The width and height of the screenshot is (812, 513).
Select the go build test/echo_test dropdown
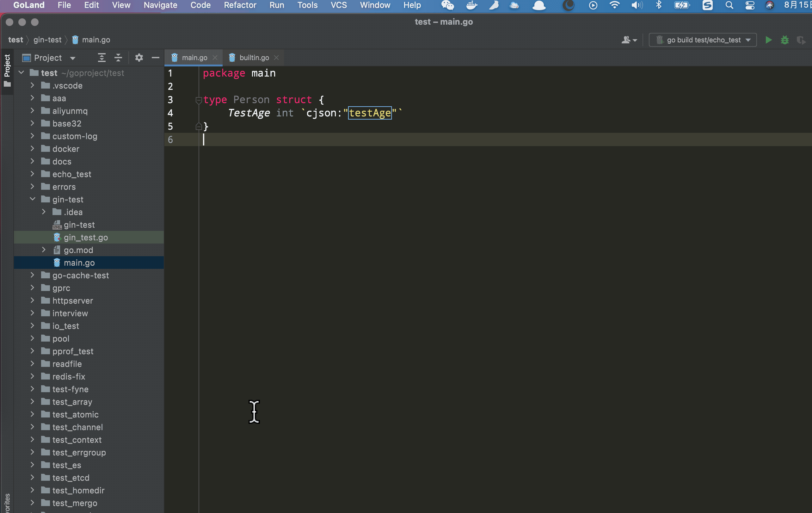tap(703, 40)
